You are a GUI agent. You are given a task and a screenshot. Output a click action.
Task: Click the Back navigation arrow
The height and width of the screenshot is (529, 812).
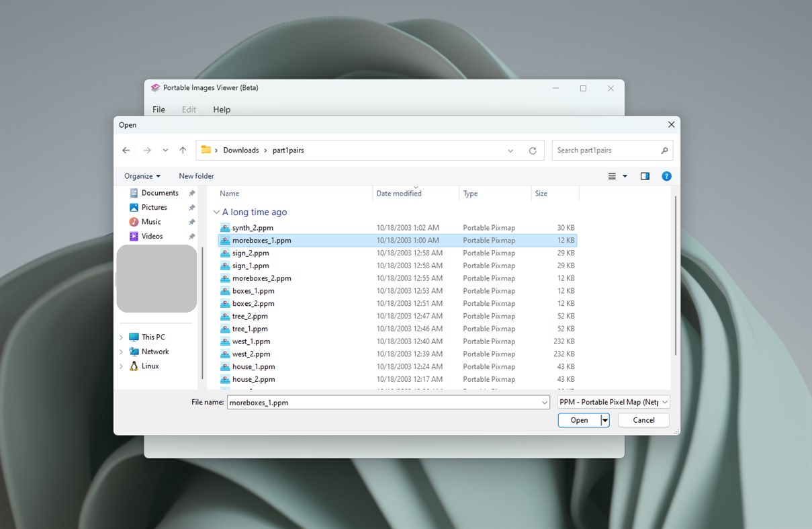[126, 151]
